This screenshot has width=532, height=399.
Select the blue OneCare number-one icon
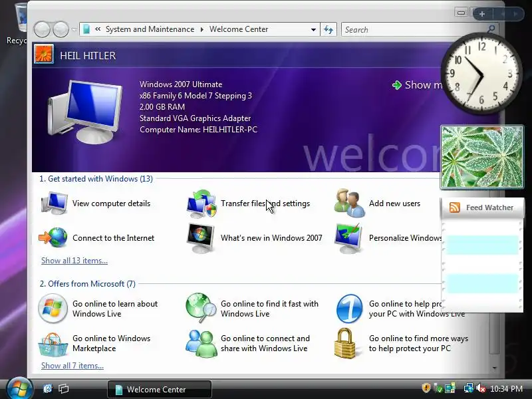pyautogui.click(x=350, y=309)
